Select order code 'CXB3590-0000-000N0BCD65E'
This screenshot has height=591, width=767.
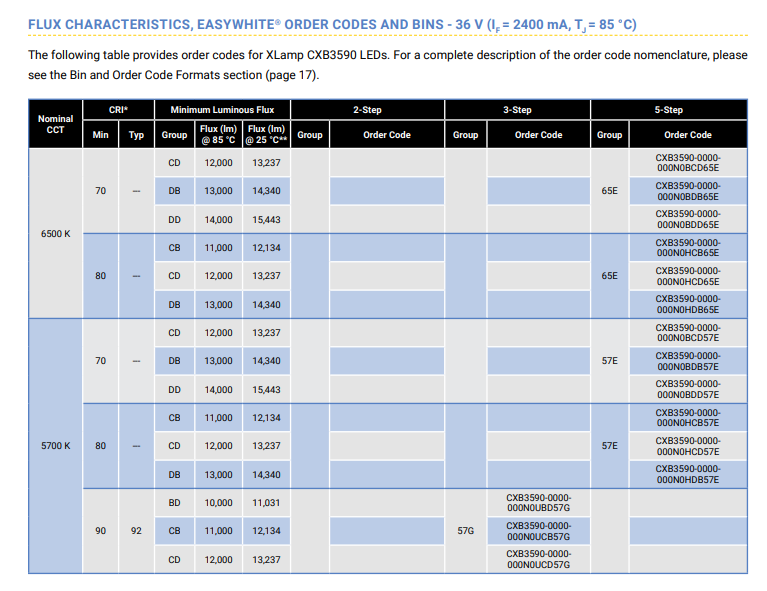click(x=688, y=163)
